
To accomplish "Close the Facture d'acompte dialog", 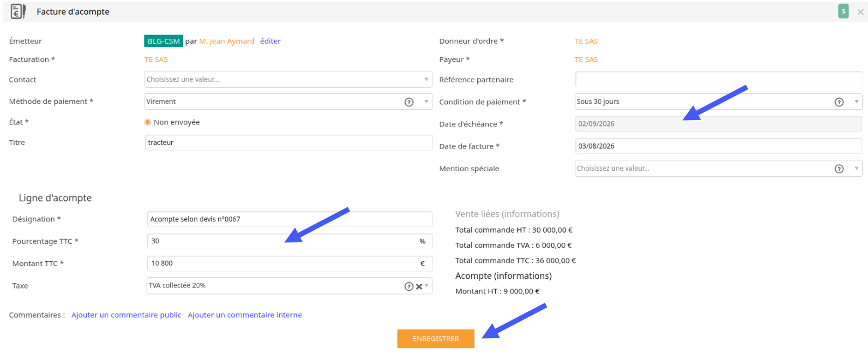I will pyautogui.click(x=860, y=12).
